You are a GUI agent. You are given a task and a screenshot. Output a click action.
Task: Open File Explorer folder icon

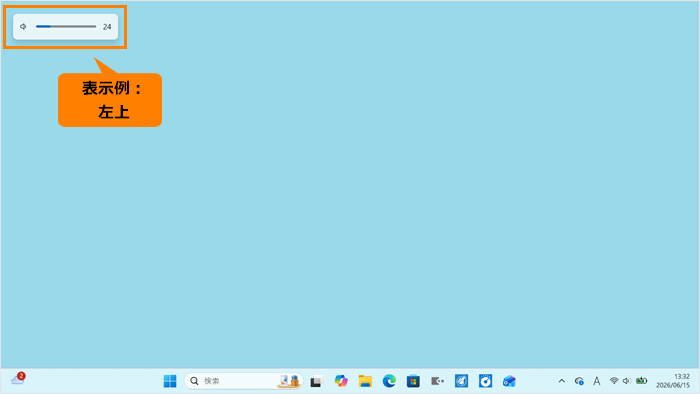click(x=365, y=381)
